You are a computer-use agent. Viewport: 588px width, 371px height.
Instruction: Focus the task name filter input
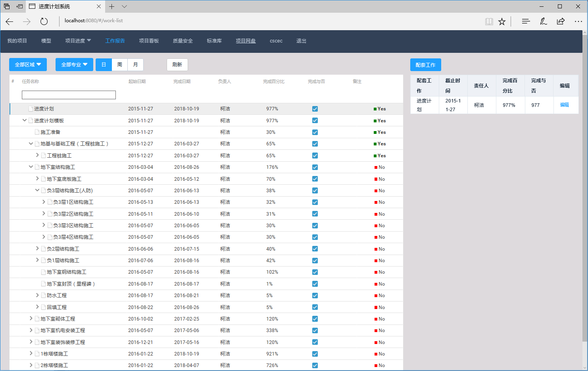(69, 95)
